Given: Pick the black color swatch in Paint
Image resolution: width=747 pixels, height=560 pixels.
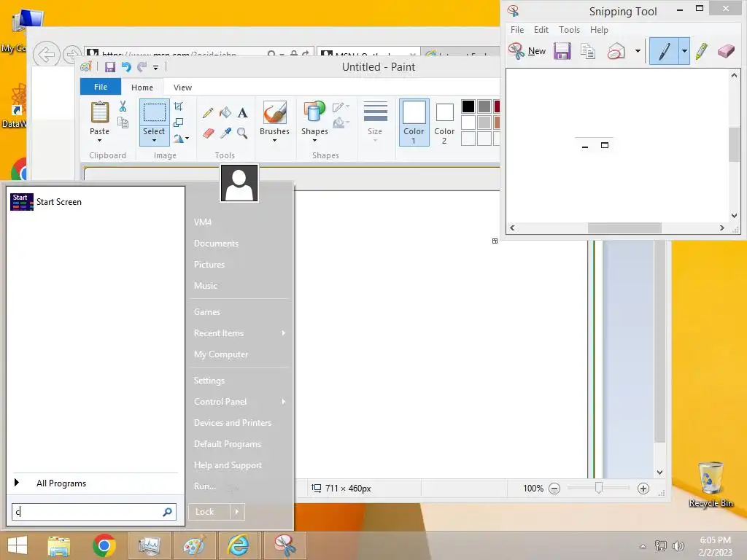Looking at the screenshot, I should [x=468, y=106].
